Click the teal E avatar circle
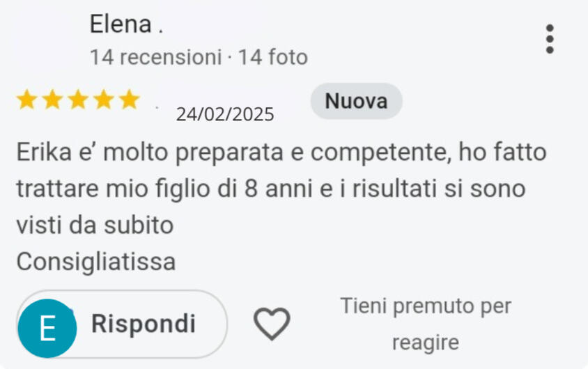The image size is (588, 369). pos(47,328)
